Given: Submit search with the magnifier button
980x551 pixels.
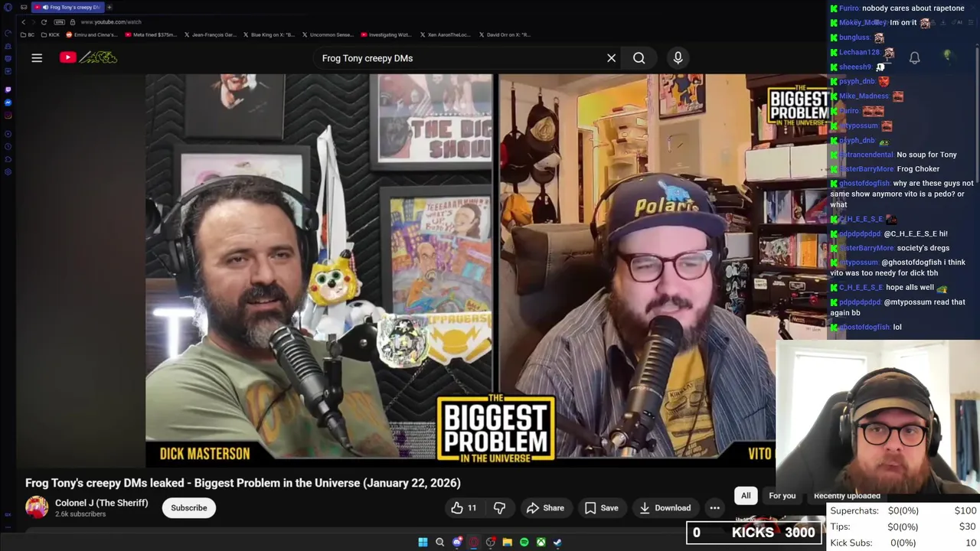Looking at the screenshot, I should pos(639,58).
